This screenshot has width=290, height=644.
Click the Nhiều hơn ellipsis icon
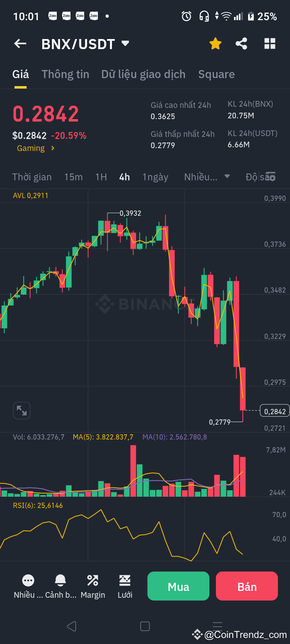[27, 586]
